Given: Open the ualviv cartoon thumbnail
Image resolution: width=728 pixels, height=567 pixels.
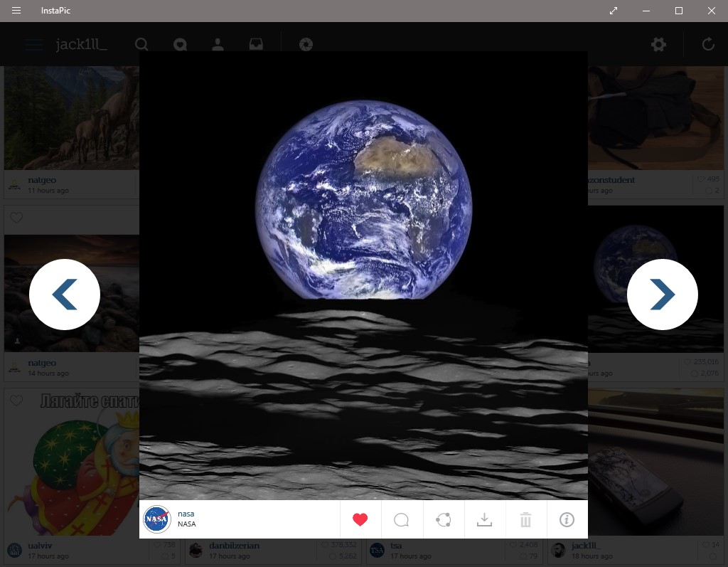Looking at the screenshot, I should point(72,462).
